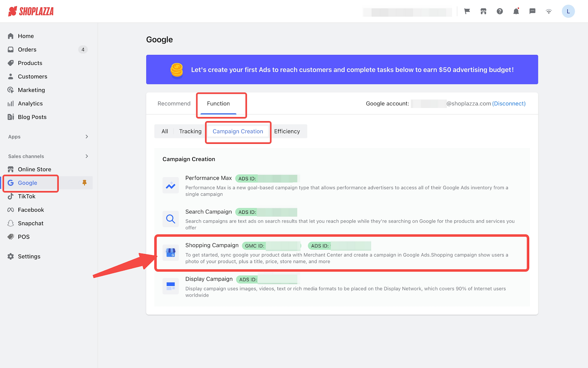Click the Settings gear icon
This screenshot has width=588, height=368.
[x=11, y=256]
